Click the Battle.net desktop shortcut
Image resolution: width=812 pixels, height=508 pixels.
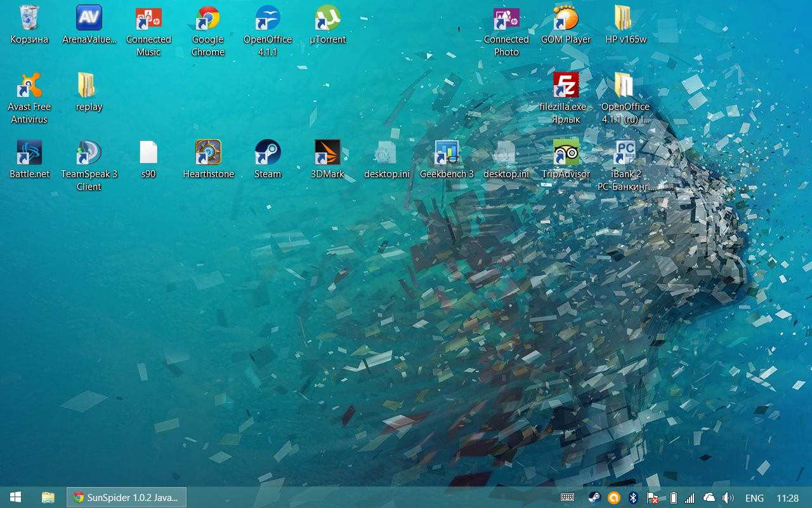tap(29, 153)
